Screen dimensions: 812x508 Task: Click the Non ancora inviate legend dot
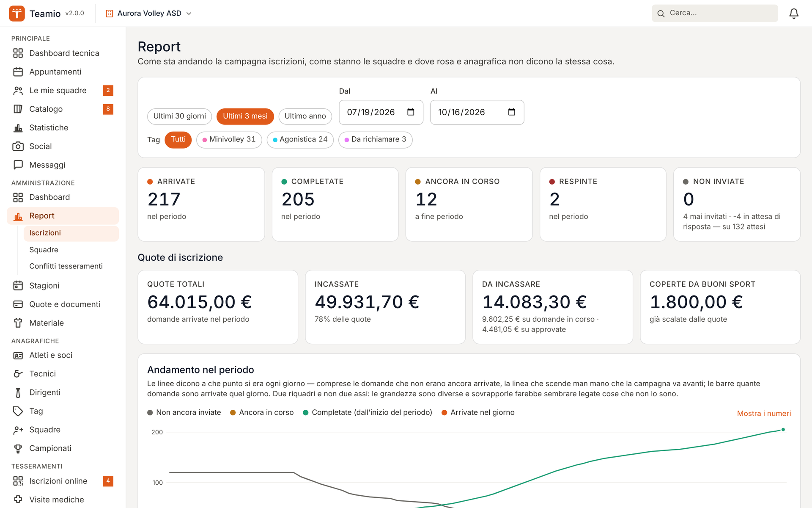pyautogui.click(x=150, y=413)
